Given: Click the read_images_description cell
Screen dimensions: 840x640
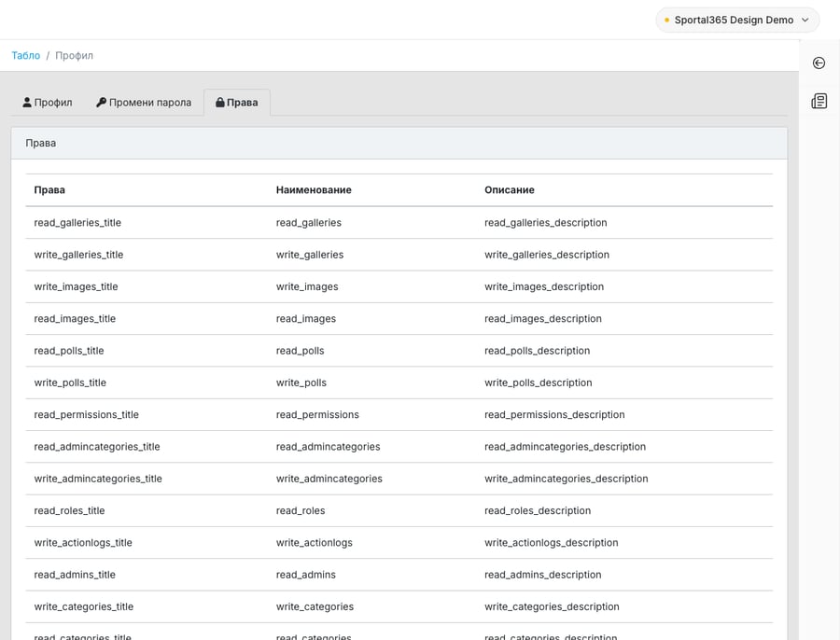Looking at the screenshot, I should click(543, 319).
